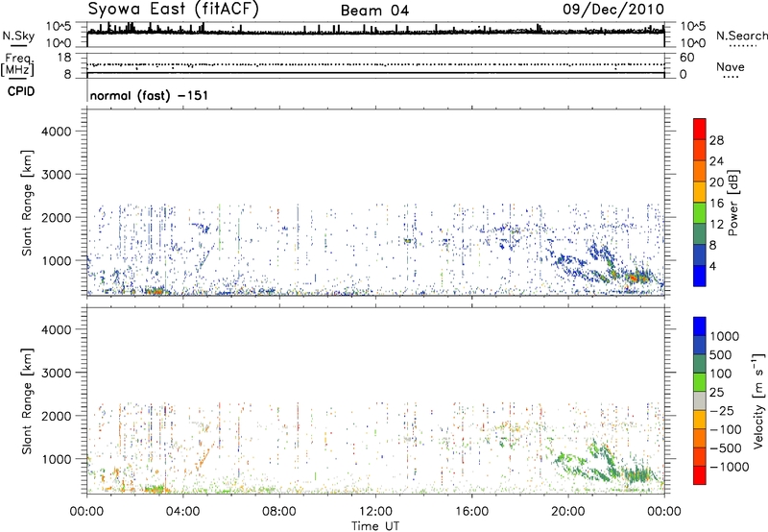Click the 'Velocity [m s-1]' colorbar label
Image resolution: width=768 pixels, height=532 pixels.
click(x=758, y=401)
